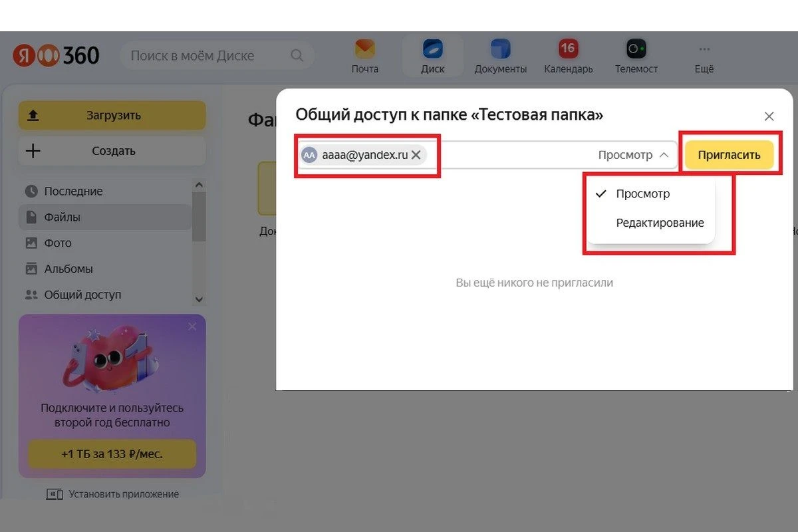Viewport: 798px width, 532px height.
Task: Open Общий доступ in the sidebar
Action: click(105, 294)
